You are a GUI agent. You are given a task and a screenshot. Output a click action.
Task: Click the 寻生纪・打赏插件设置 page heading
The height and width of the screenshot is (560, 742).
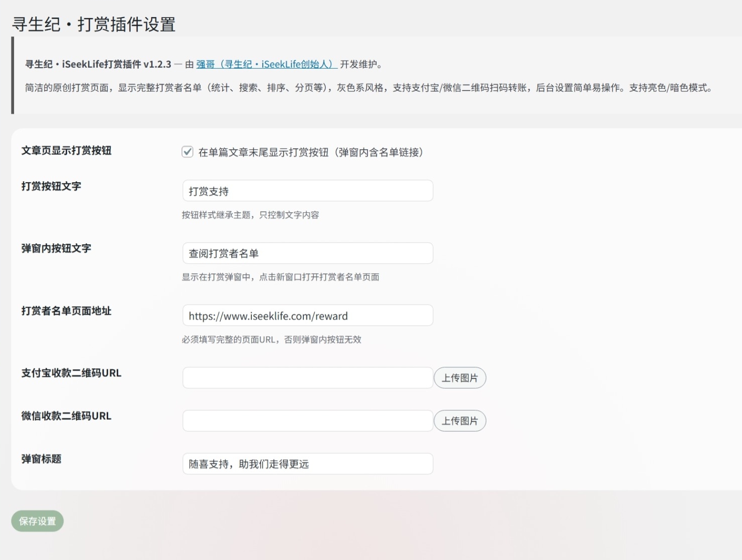pos(94,25)
